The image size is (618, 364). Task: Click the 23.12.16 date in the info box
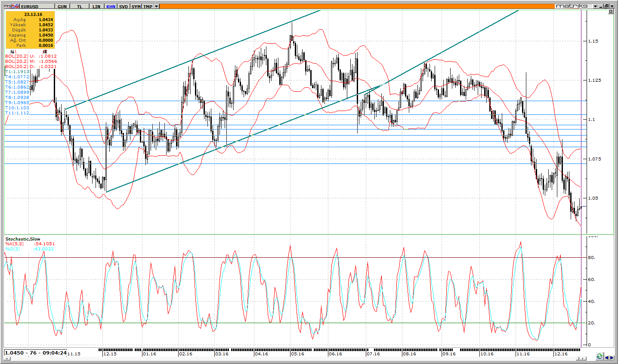click(33, 14)
